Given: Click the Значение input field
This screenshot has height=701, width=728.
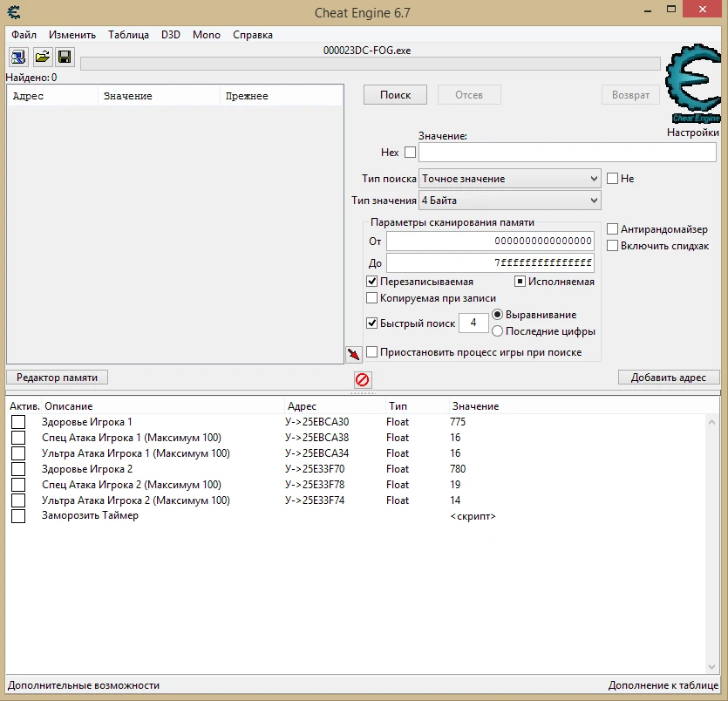Looking at the screenshot, I should coord(567,152).
